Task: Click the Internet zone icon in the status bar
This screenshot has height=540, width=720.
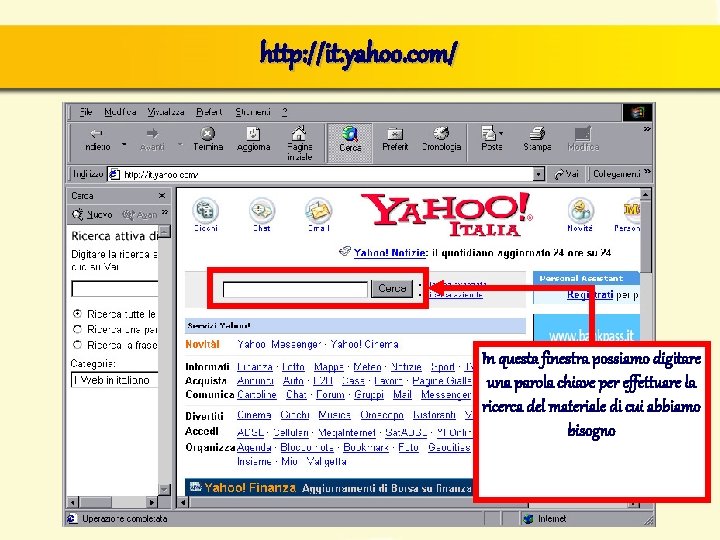Action: (x=528, y=519)
